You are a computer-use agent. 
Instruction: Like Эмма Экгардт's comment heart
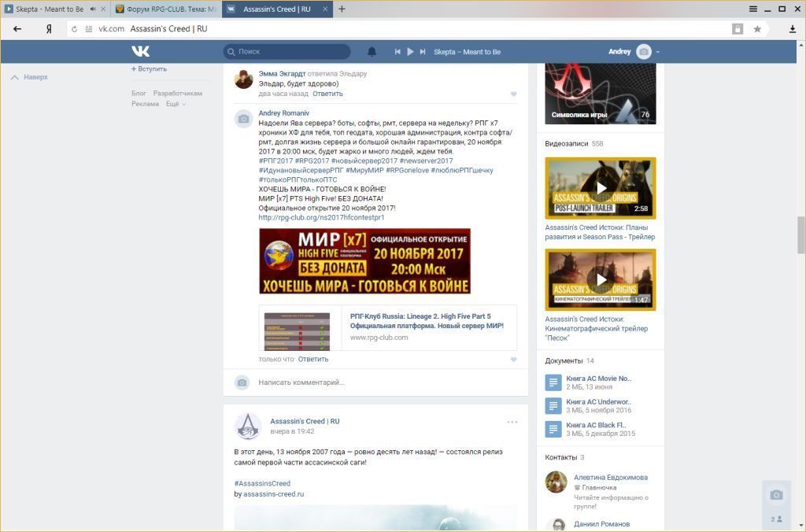coord(513,94)
